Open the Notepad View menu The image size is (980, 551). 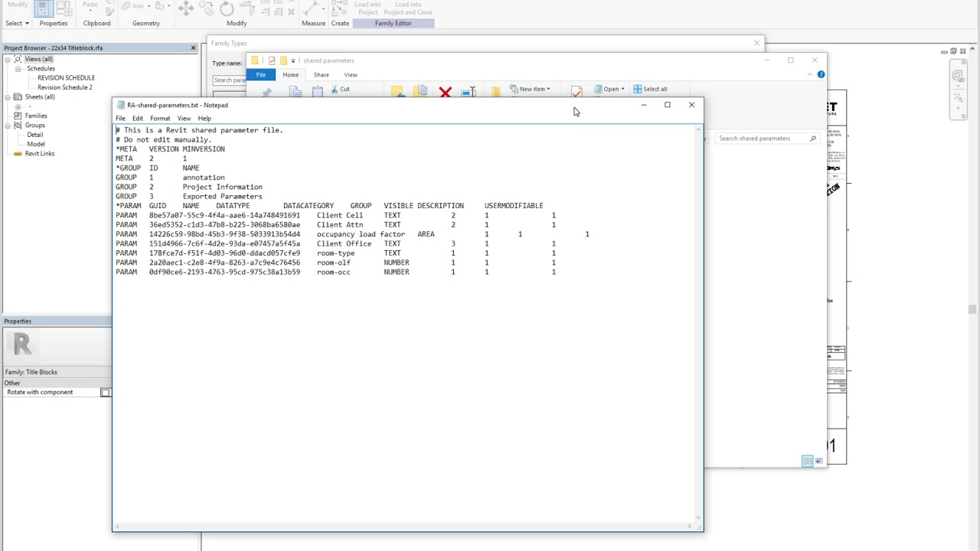click(x=184, y=118)
